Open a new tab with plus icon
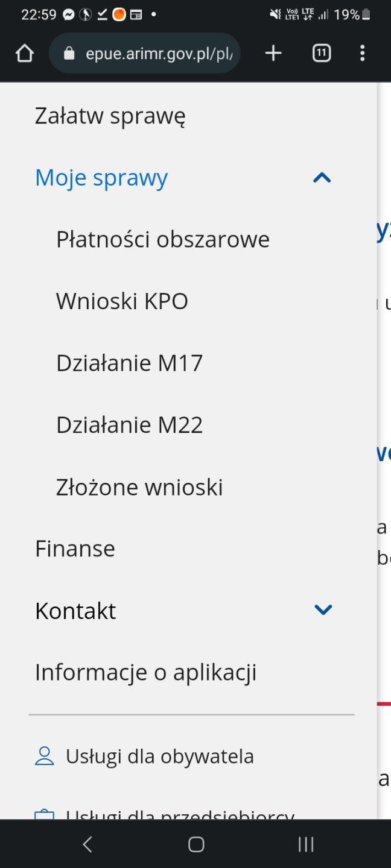The image size is (391, 868). (273, 54)
